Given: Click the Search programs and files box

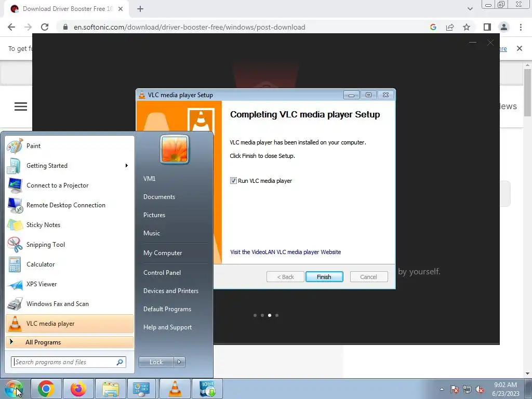Looking at the screenshot, I should point(68,362).
